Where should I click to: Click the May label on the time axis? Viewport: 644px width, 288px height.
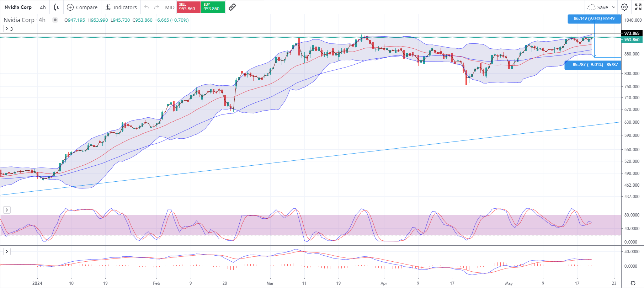click(509, 283)
